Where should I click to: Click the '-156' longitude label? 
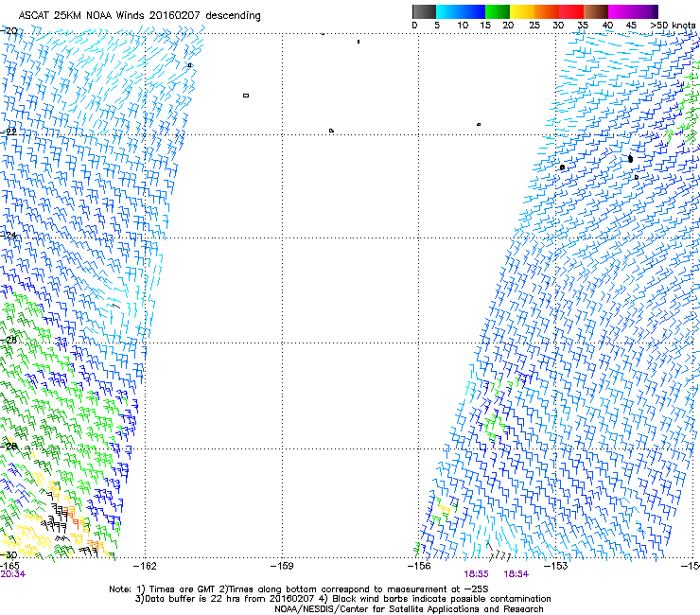[x=419, y=566]
